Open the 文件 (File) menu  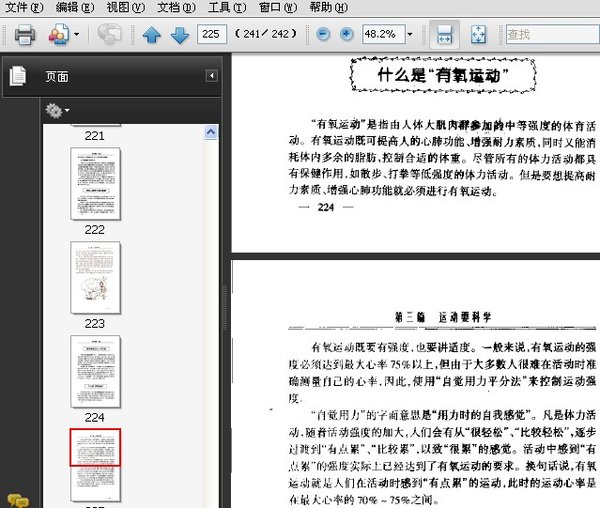click(24, 7)
